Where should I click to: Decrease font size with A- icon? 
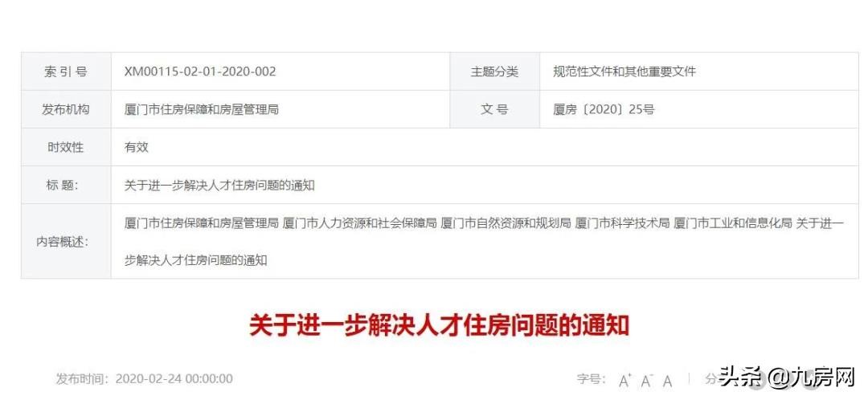(x=647, y=380)
